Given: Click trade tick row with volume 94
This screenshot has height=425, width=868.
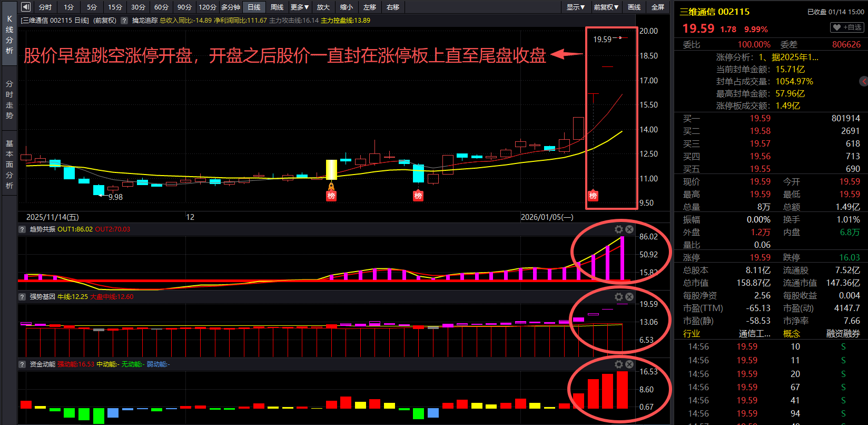Looking at the screenshot, I should coord(771,413).
